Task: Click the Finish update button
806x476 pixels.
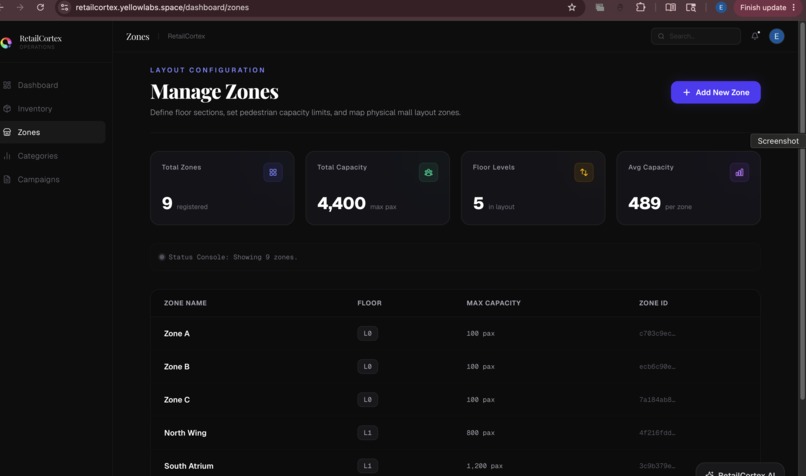Action: pyautogui.click(x=767, y=7)
